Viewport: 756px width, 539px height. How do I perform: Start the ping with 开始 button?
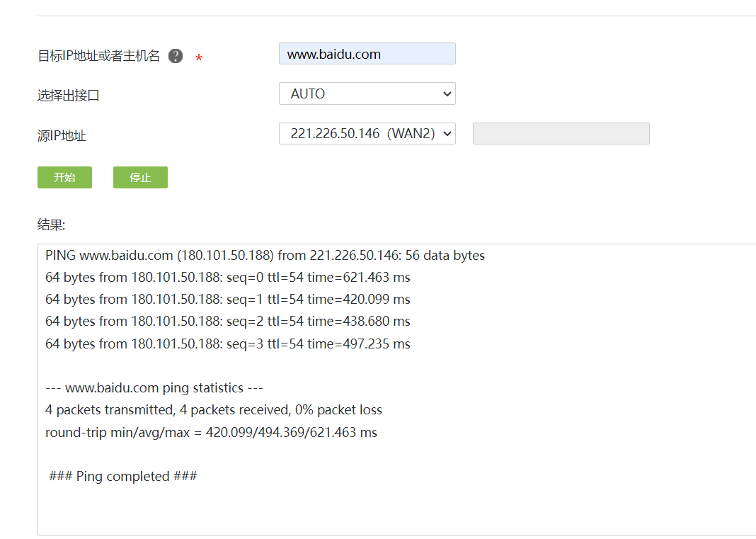pos(64,177)
